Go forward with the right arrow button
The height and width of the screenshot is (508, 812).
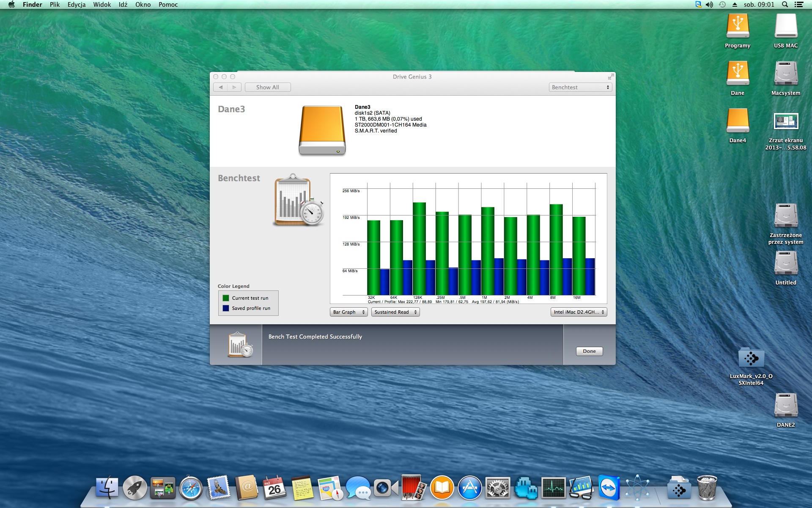tap(234, 87)
